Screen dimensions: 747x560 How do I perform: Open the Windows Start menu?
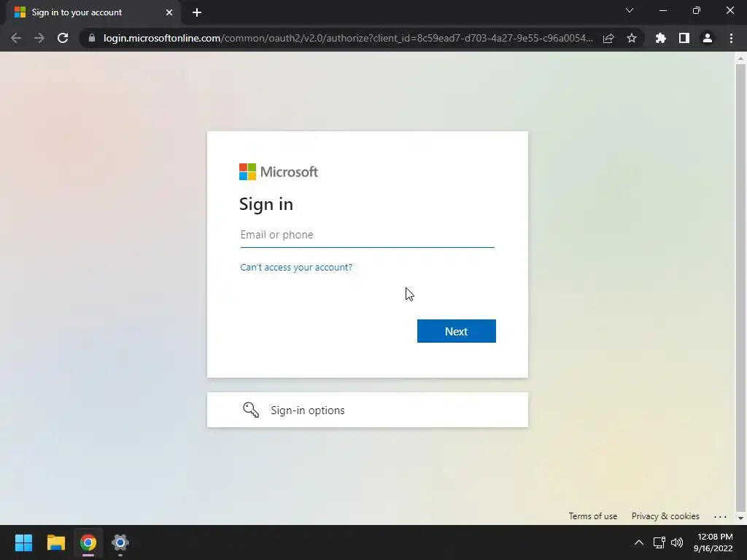pyautogui.click(x=23, y=542)
